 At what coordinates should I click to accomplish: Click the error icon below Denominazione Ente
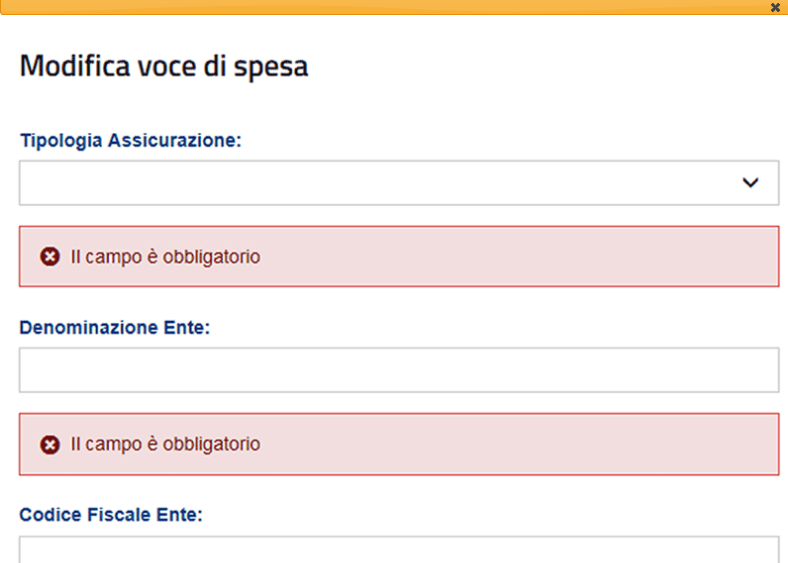pyautogui.click(x=50, y=444)
